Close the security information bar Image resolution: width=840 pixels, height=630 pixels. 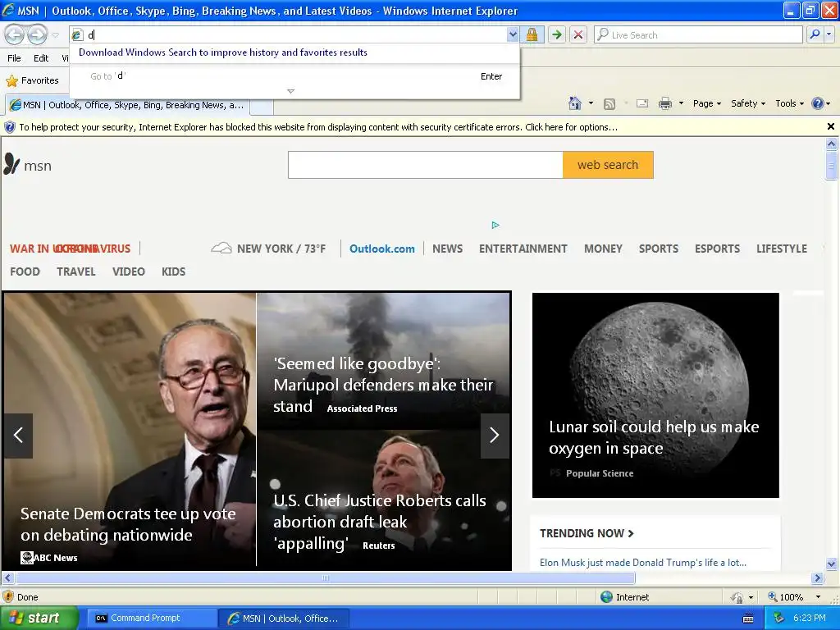tap(831, 126)
